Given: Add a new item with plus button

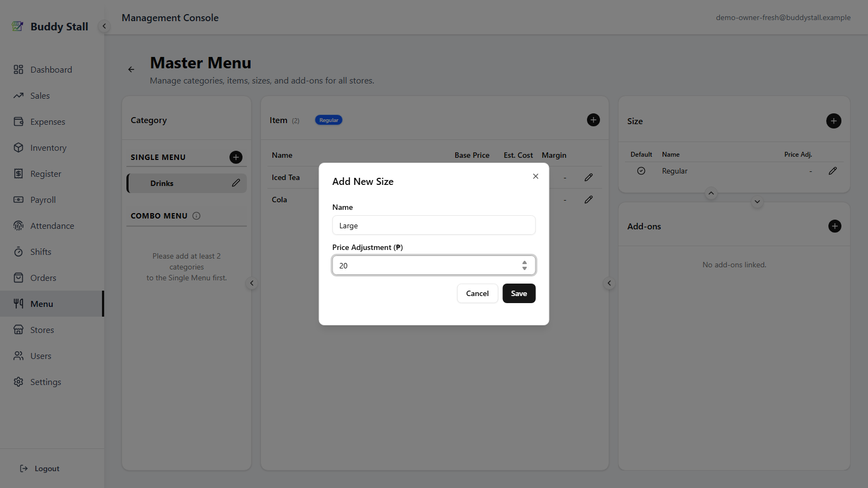Looking at the screenshot, I should click(593, 120).
